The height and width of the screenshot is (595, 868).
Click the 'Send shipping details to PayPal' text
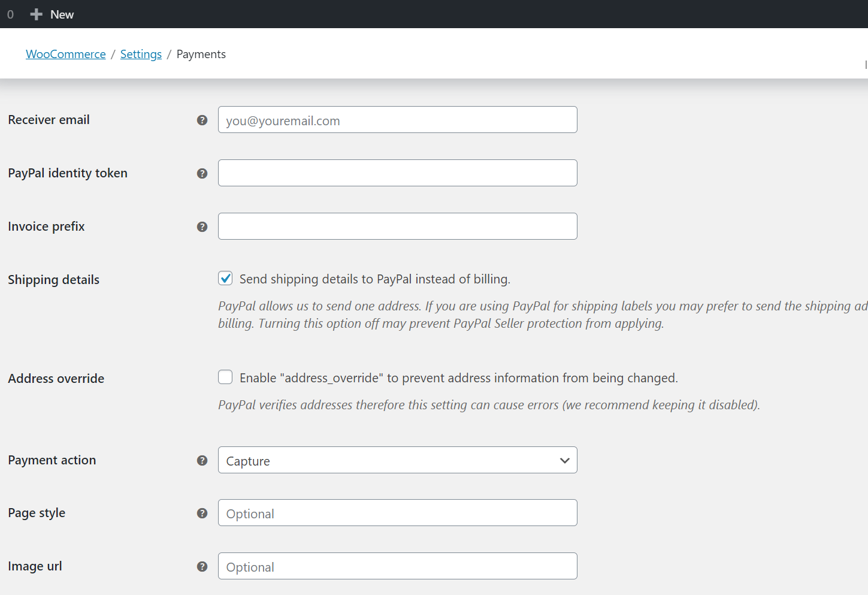pyautogui.click(x=375, y=279)
